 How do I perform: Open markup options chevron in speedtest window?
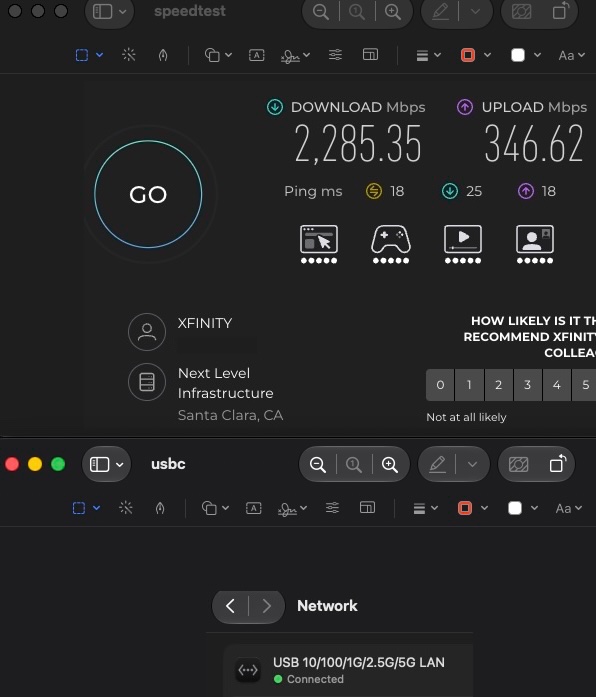(x=475, y=12)
